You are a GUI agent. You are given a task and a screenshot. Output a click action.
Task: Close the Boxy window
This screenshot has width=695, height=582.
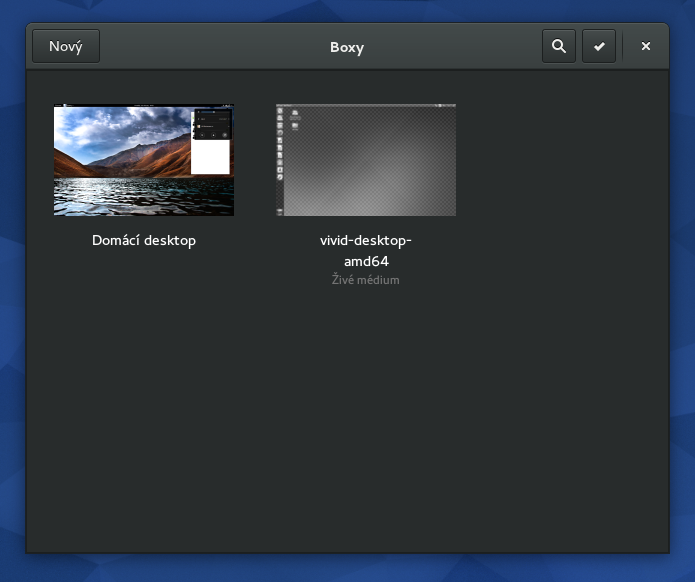click(646, 46)
